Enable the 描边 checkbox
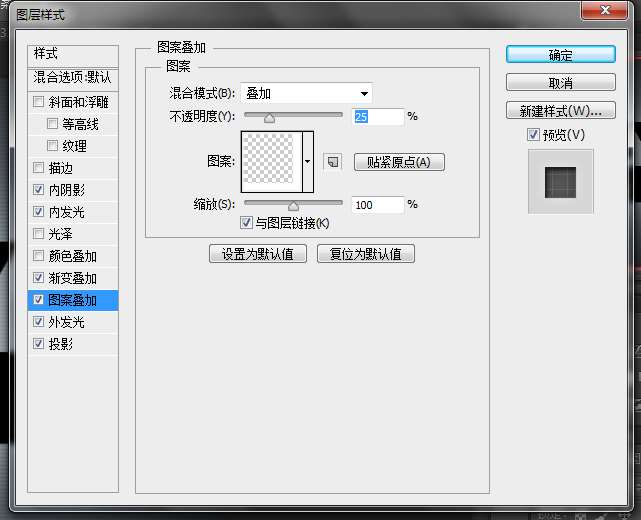Viewport: 641px width, 520px height. tap(38, 168)
